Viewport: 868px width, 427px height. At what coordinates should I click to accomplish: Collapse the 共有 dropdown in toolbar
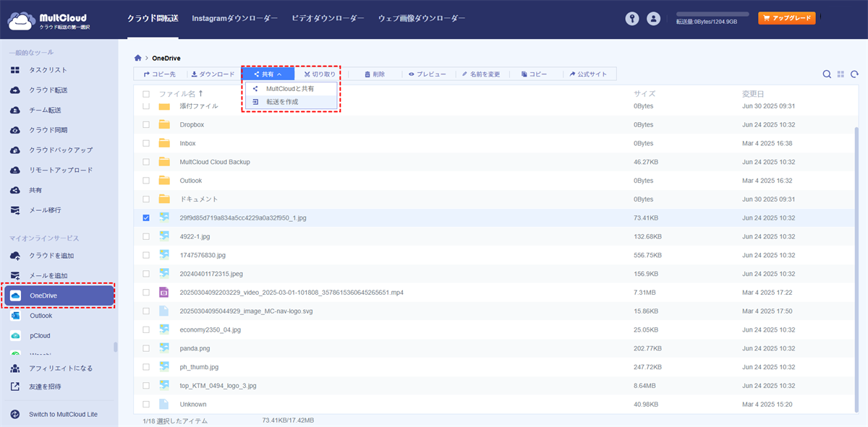click(268, 74)
